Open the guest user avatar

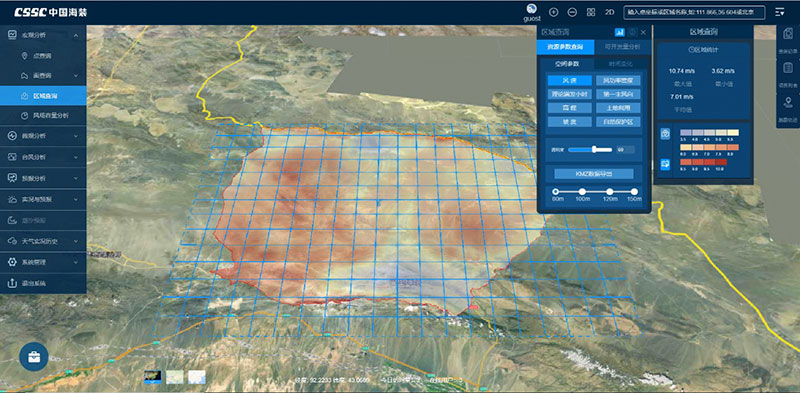532,9
